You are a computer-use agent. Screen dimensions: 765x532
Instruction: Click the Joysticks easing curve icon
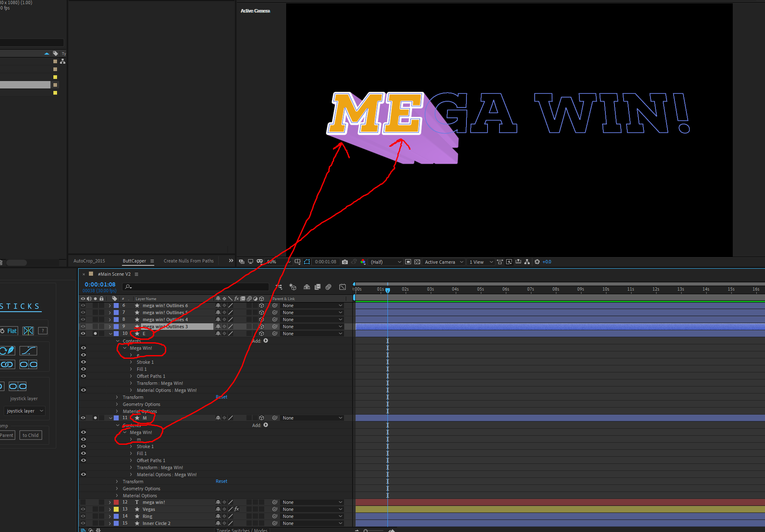tap(28, 351)
